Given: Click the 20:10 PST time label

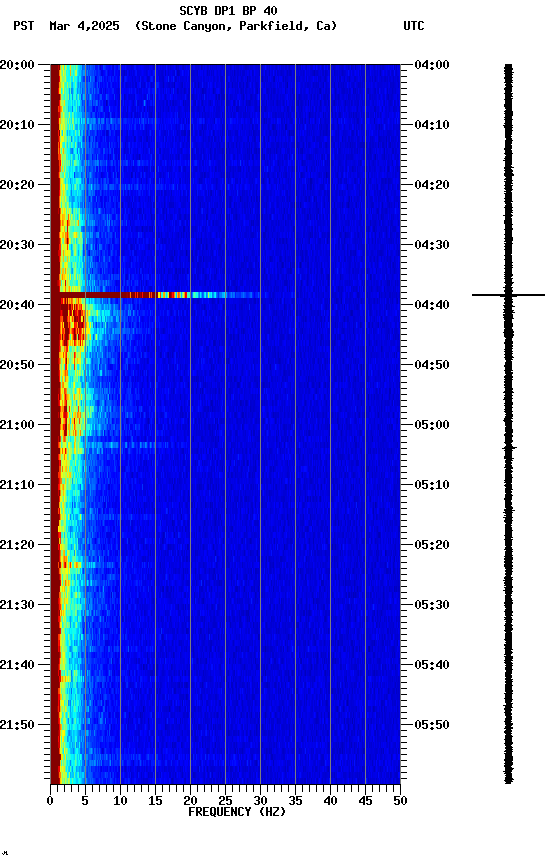Looking at the screenshot, I should click(17, 125).
